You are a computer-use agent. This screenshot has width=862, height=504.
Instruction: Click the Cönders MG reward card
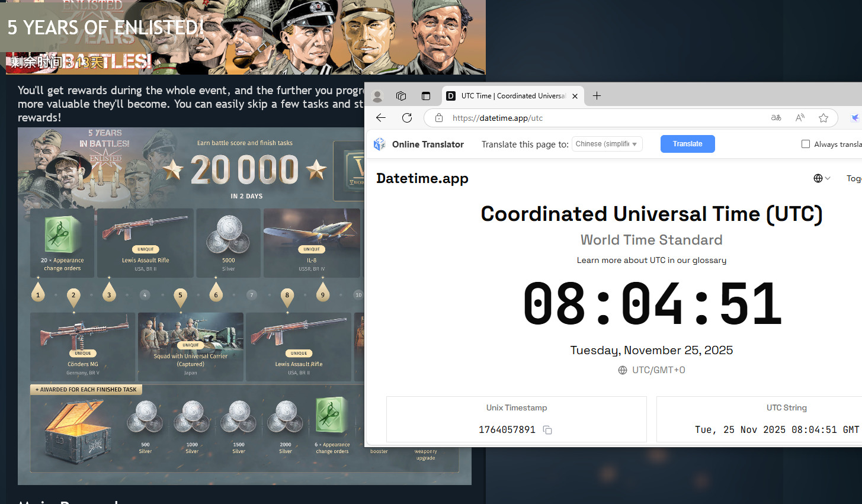[83, 346]
